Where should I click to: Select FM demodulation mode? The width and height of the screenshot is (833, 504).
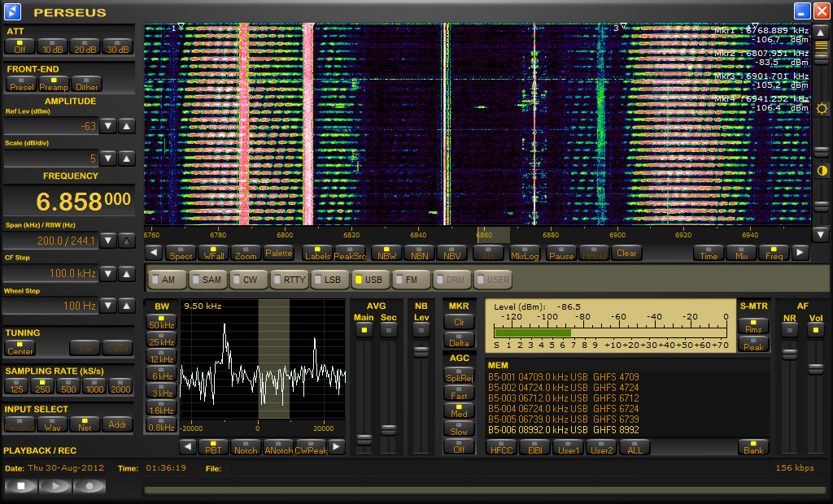pyautogui.click(x=411, y=280)
